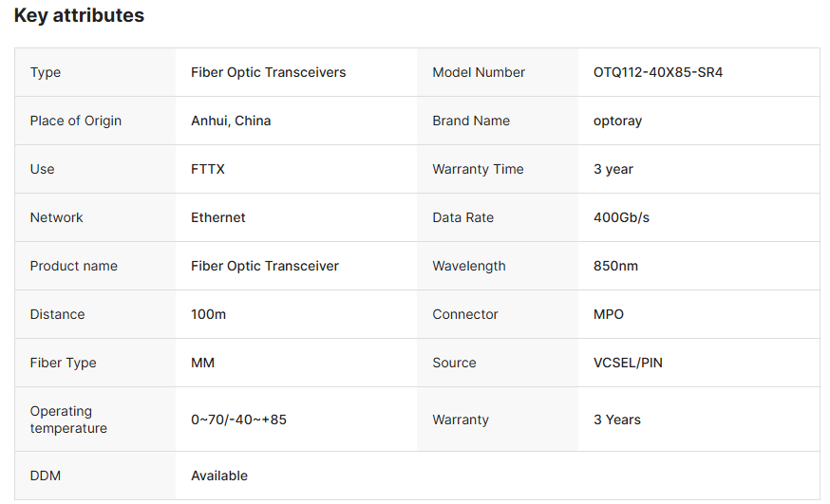Click the 3 year Warranty Time value
The width and height of the screenshot is (830, 504).
613,169
